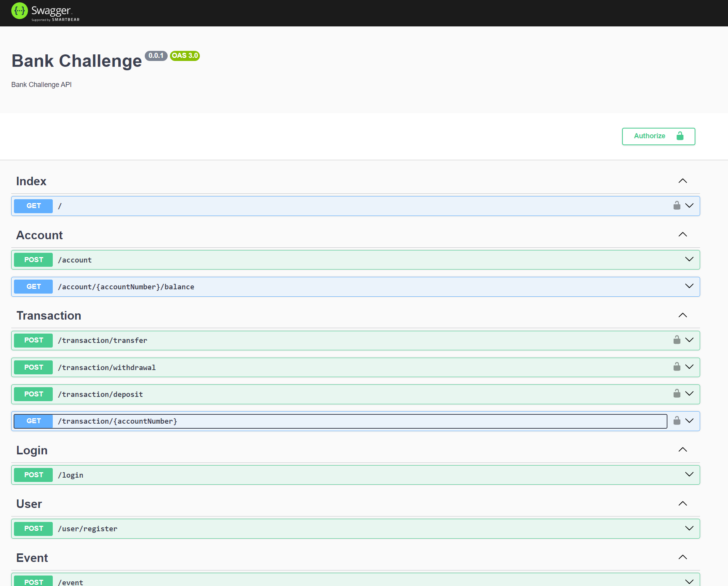The height and width of the screenshot is (586, 728).
Task: Click lock icon on /transaction/transfer row
Action: point(677,340)
